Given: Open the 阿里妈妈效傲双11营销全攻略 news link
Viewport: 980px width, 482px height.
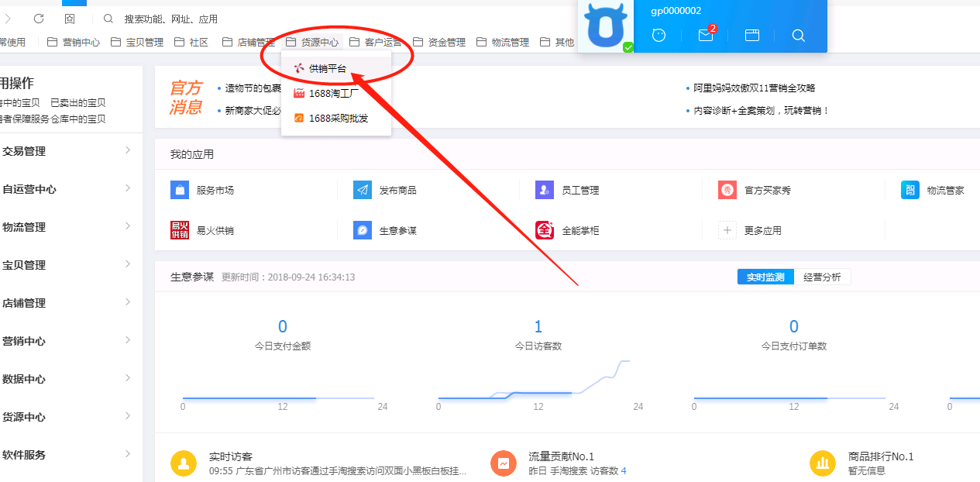Looking at the screenshot, I should click(x=754, y=88).
